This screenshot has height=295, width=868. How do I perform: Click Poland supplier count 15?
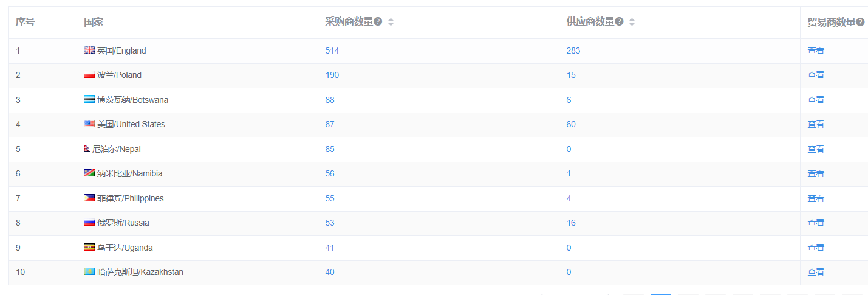[x=571, y=75]
